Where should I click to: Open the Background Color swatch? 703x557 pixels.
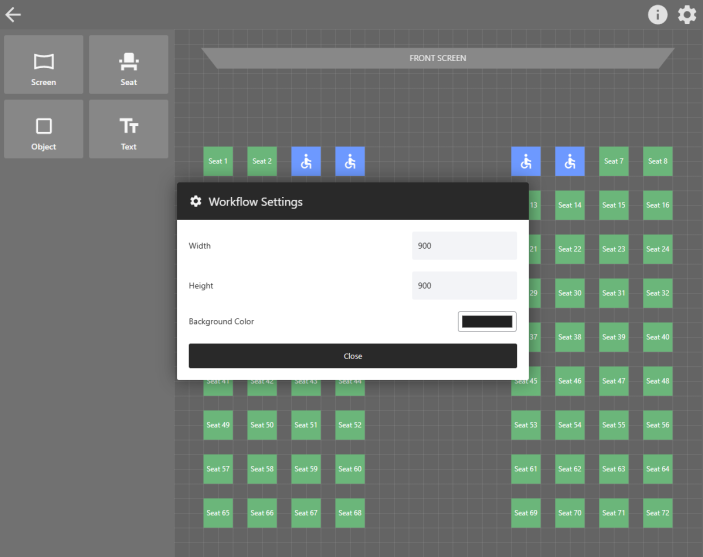(x=487, y=322)
